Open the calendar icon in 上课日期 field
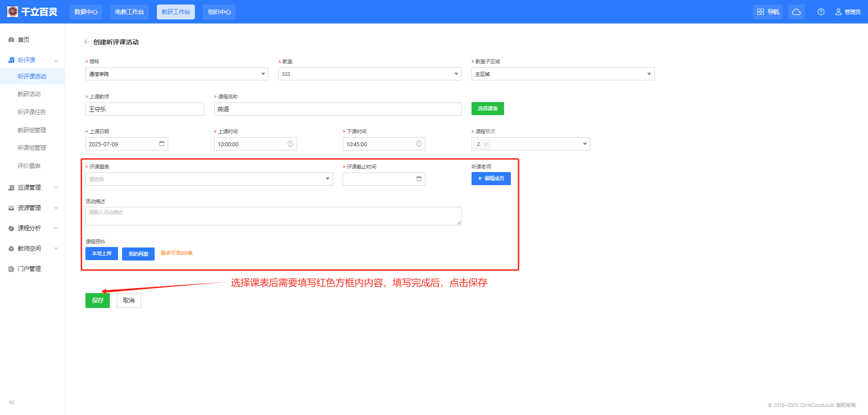The width and height of the screenshot is (868, 415). tap(161, 144)
